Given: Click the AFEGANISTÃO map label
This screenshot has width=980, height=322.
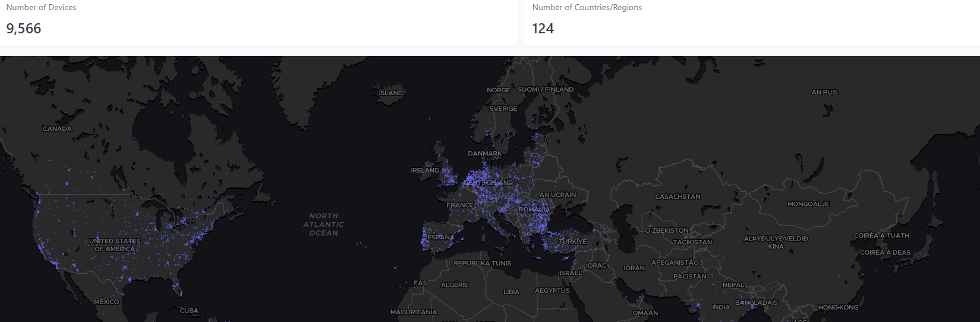Looking at the screenshot, I should pyautogui.click(x=675, y=262).
